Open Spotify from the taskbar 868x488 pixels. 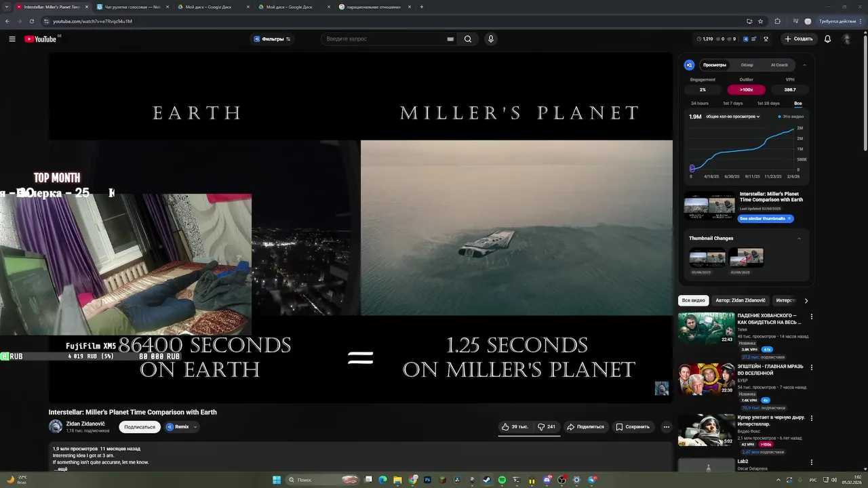502,480
